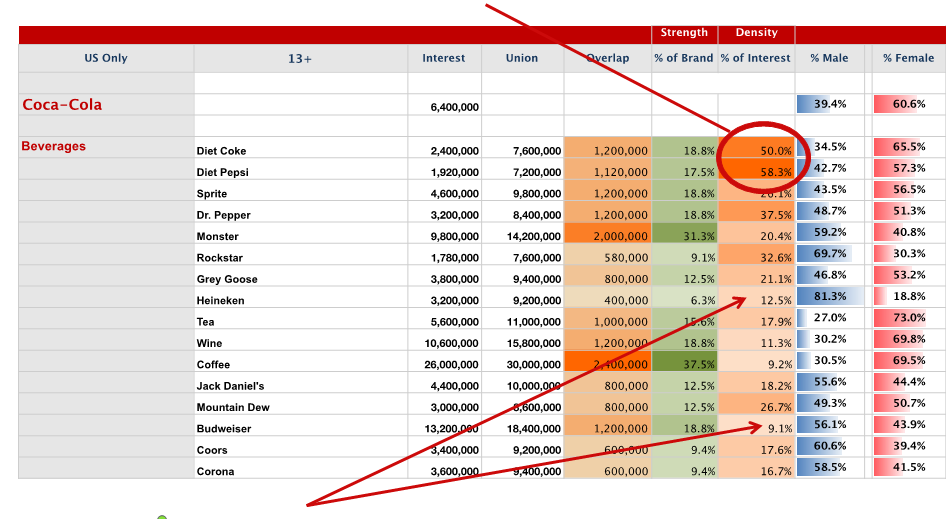Select the Mountain Dew row label
The width and height of the screenshot is (950, 519).
(233, 408)
